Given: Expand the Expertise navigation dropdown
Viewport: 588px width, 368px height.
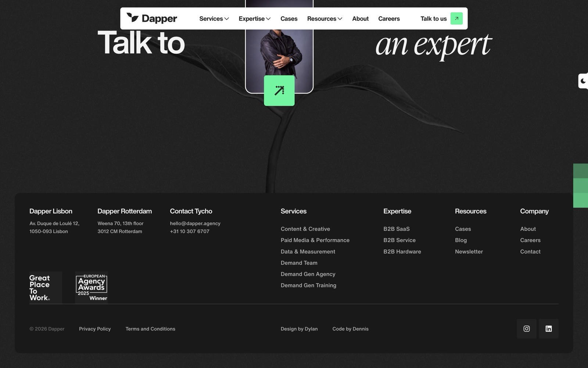Looking at the screenshot, I should [254, 18].
